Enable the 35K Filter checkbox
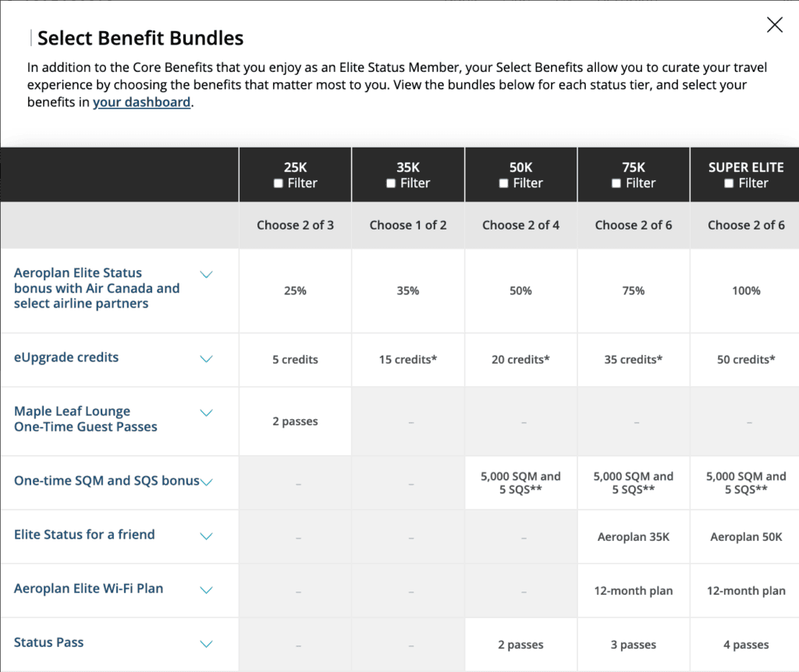Screen dimensions: 799x672 [391, 183]
